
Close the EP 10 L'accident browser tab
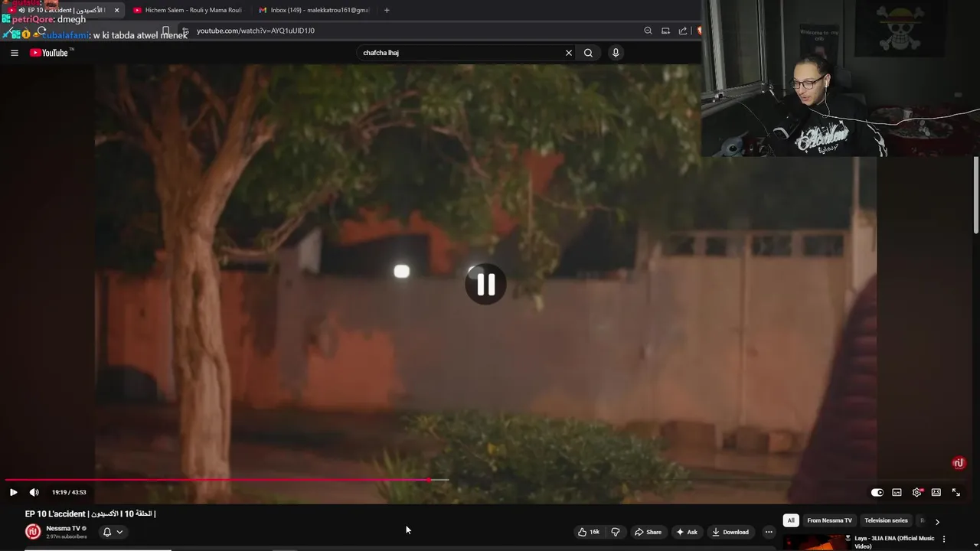[x=116, y=10]
